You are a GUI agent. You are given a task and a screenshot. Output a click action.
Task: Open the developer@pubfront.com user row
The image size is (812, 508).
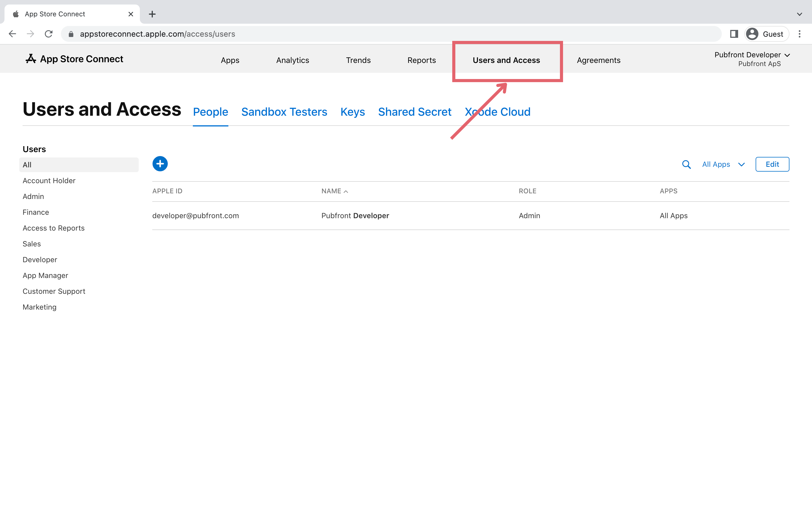471,216
